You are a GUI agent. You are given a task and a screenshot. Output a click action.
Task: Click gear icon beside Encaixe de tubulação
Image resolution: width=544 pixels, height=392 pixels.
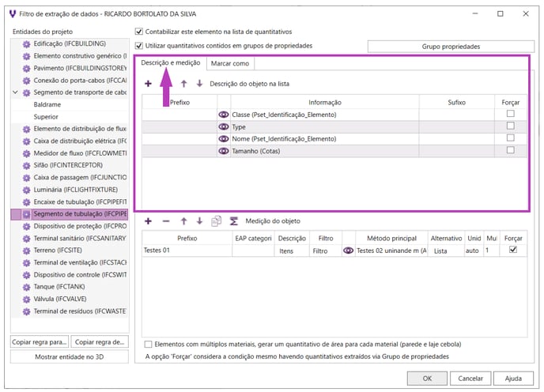[x=26, y=202]
